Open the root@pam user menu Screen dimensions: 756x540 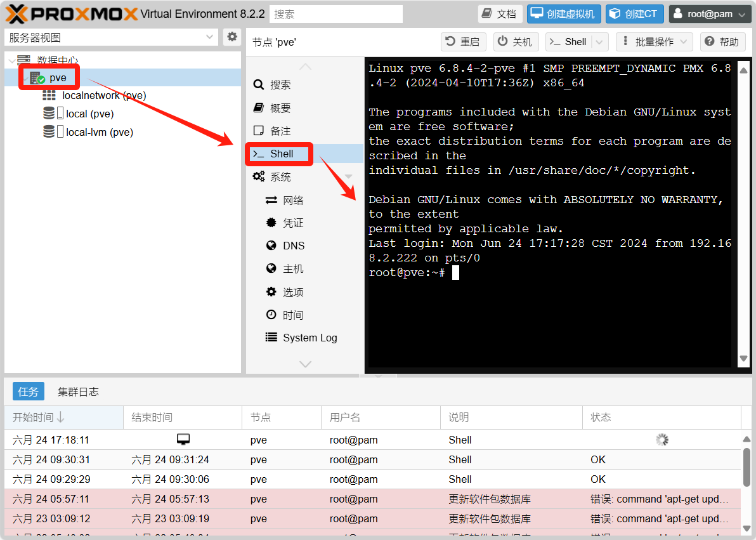coord(710,14)
